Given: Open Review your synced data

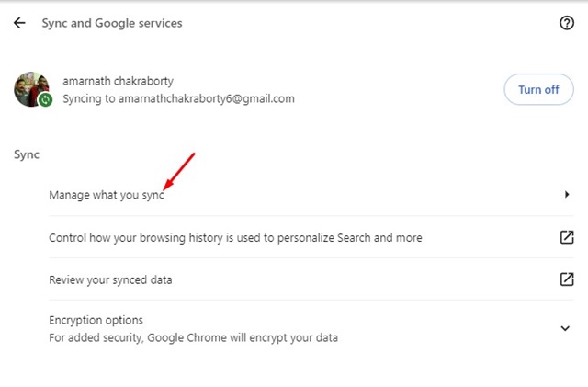Looking at the screenshot, I should click(110, 279).
